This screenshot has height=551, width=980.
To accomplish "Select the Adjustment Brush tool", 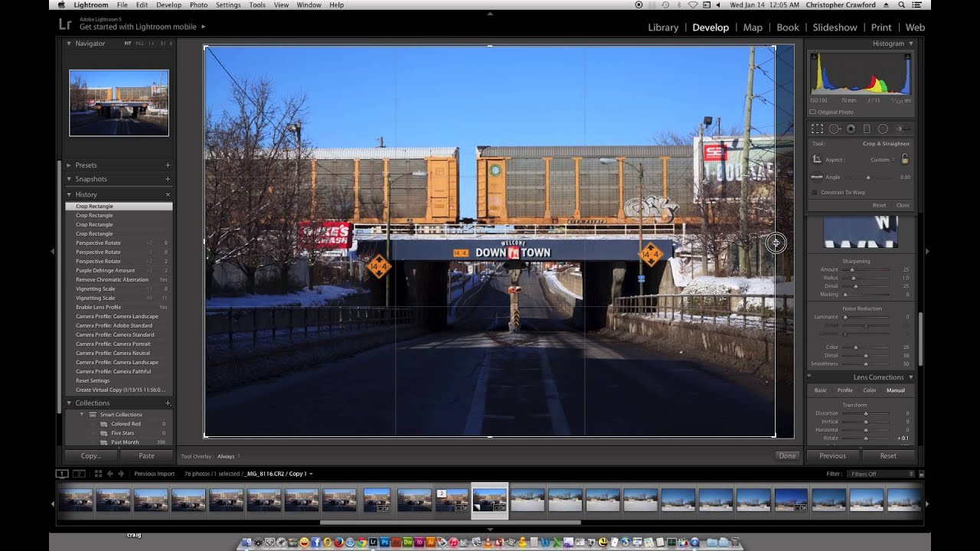I will pyautogui.click(x=903, y=129).
